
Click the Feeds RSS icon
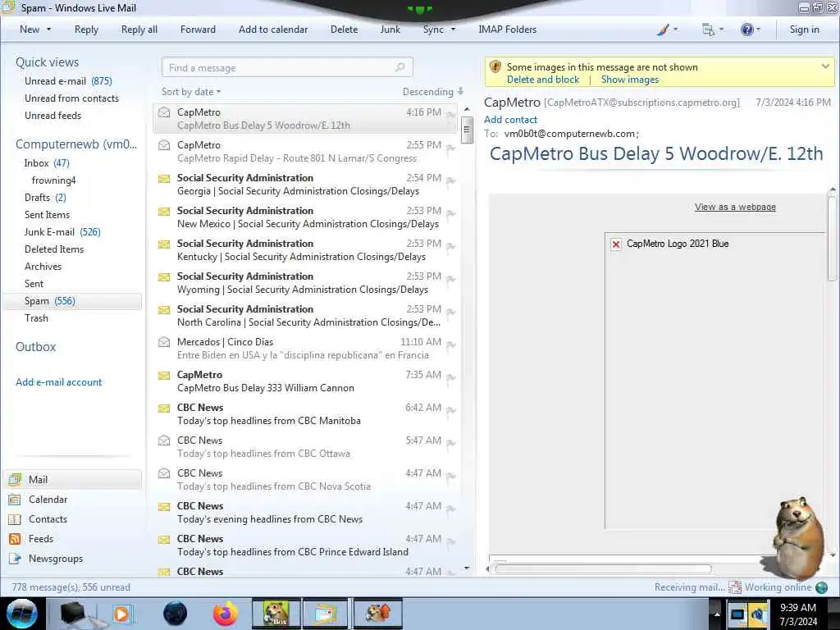pyautogui.click(x=15, y=539)
